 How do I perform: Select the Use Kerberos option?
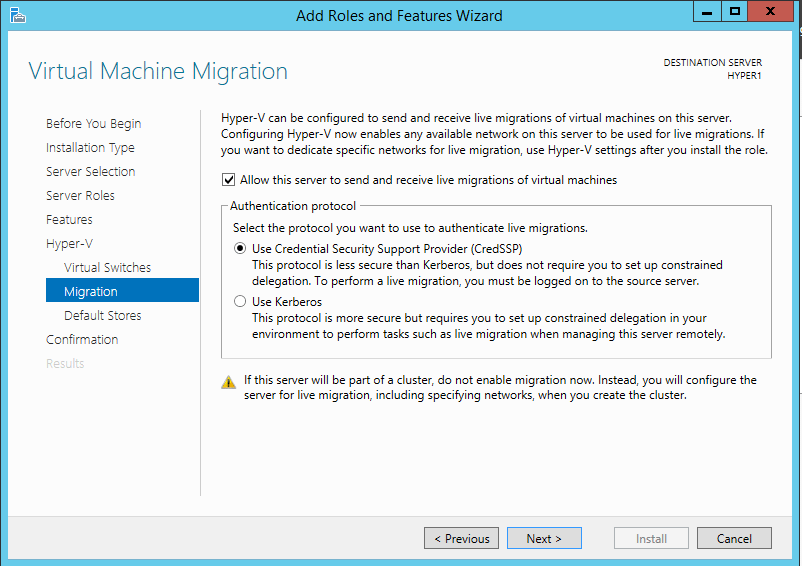click(239, 301)
